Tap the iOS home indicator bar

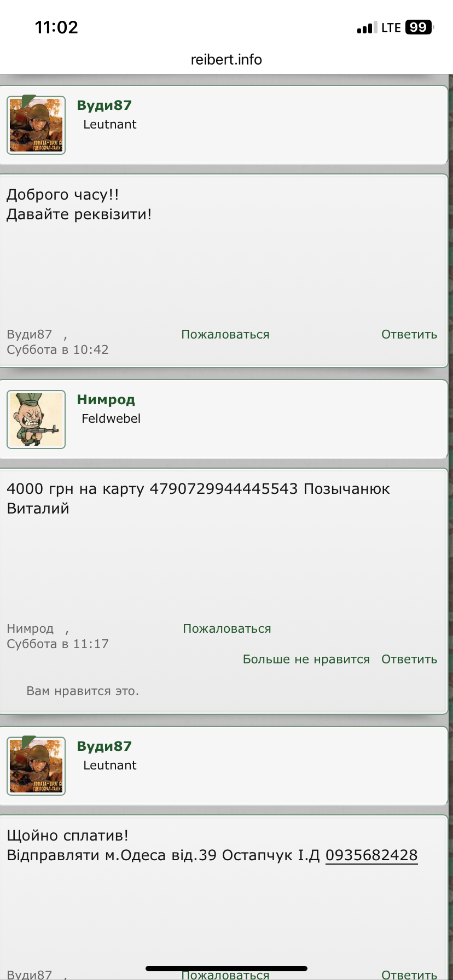tap(226, 969)
